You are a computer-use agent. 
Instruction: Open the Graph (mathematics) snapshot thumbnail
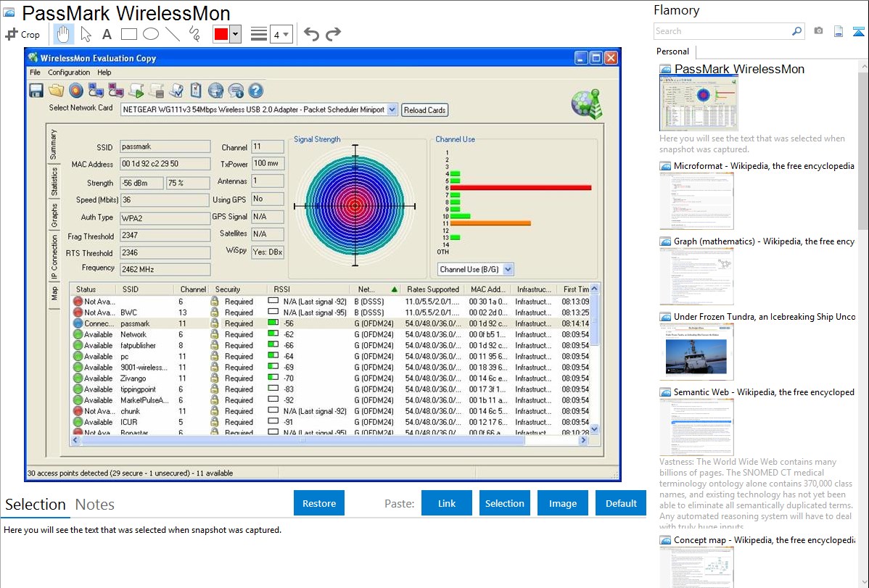click(x=696, y=276)
